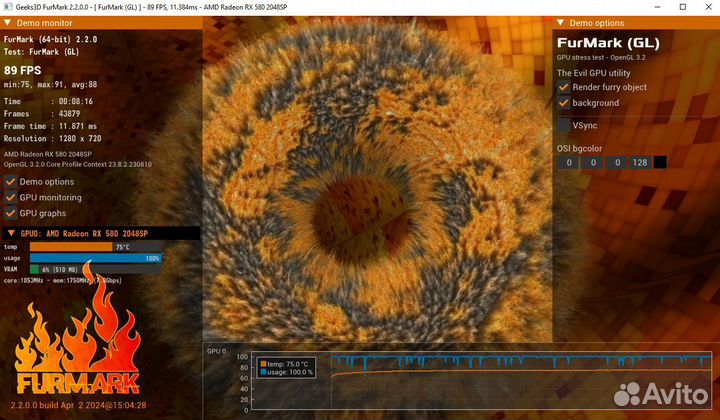Click the GPU 0 graph label
This screenshot has width=720, height=420.
click(216, 351)
